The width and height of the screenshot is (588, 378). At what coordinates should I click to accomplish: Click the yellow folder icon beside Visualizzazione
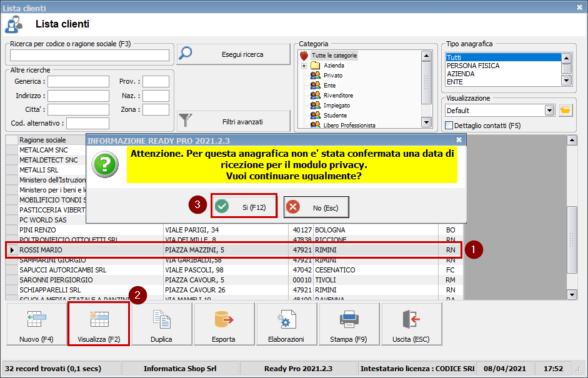pyautogui.click(x=565, y=110)
